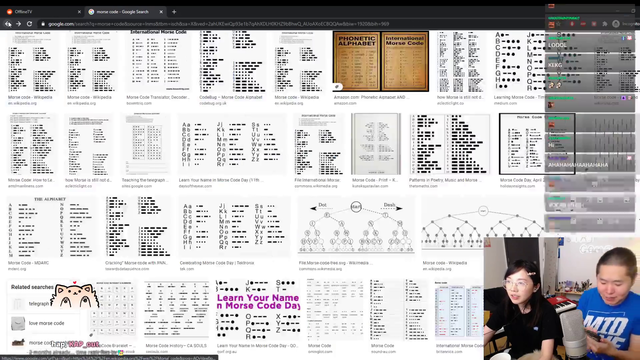Go back using the browser back arrow
Image resolution: width=640 pixels, height=360 pixels.
point(8,24)
